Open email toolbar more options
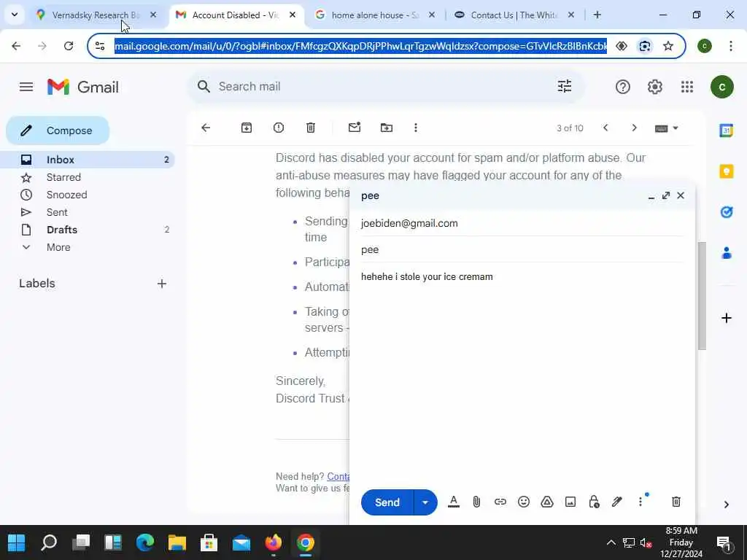This screenshot has height=560, width=747. [415, 128]
